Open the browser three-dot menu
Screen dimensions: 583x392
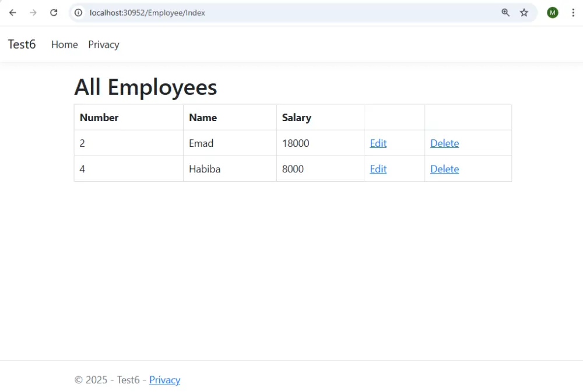pyautogui.click(x=573, y=12)
